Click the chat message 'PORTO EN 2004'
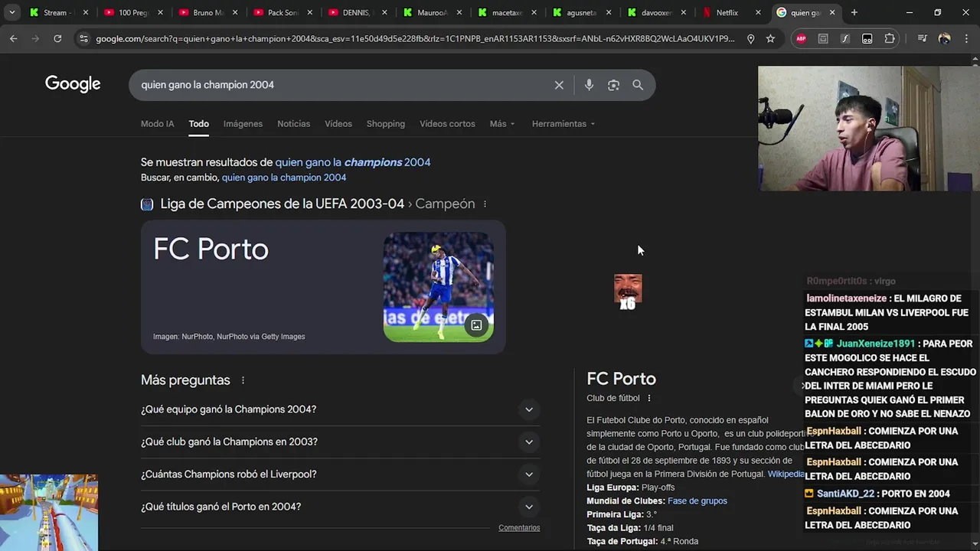Viewport: 980px width, 551px height. coord(915,494)
